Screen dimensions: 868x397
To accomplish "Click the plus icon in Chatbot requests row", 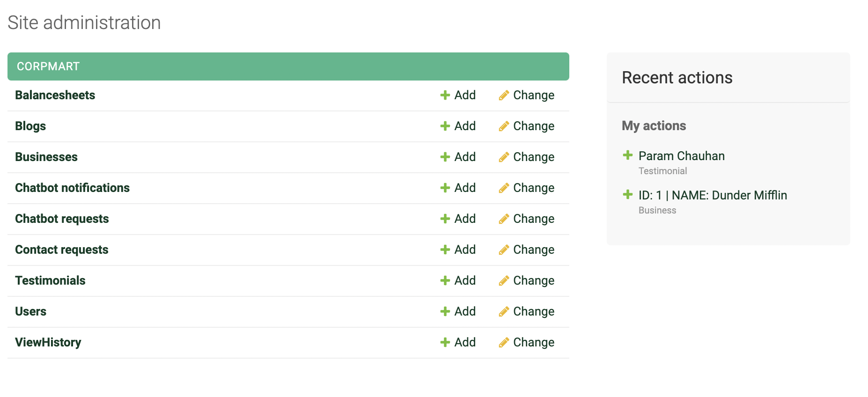I will (x=445, y=219).
